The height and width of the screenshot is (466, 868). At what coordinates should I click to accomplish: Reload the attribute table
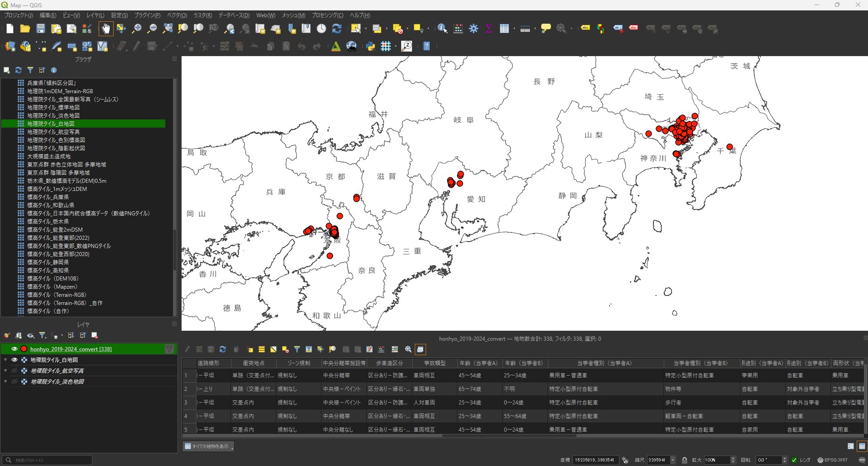point(223,349)
